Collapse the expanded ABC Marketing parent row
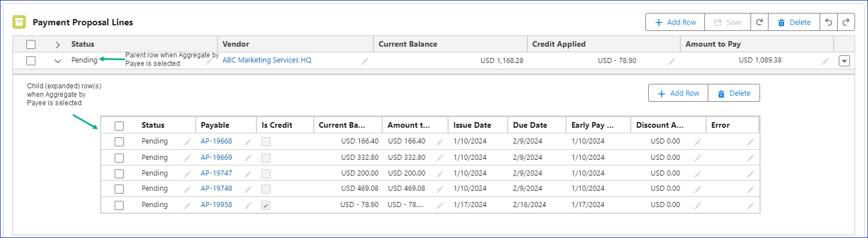The height and width of the screenshot is (238, 868). coord(57,61)
